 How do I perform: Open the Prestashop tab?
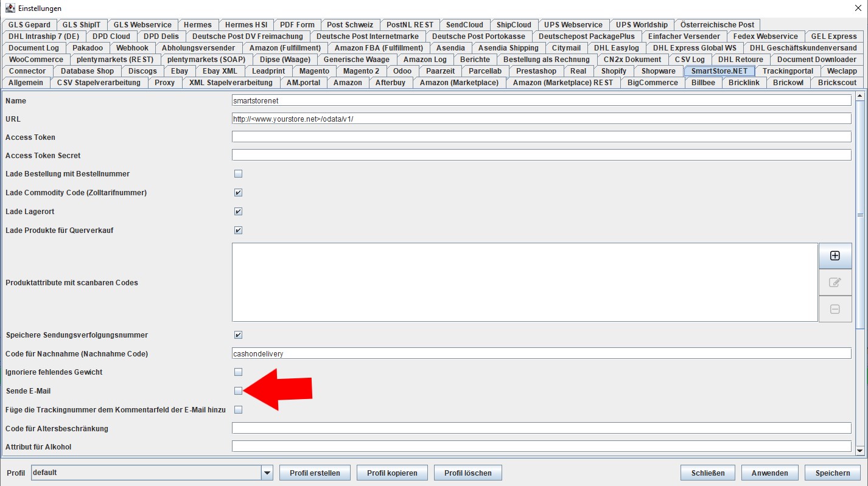pyautogui.click(x=536, y=71)
